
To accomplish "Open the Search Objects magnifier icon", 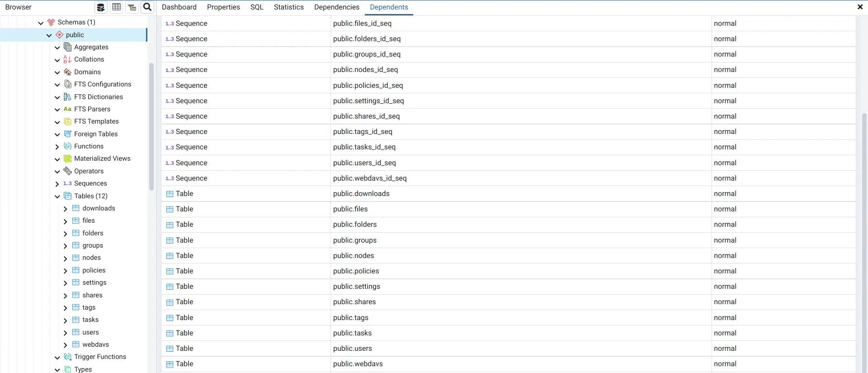I will (147, 7).
